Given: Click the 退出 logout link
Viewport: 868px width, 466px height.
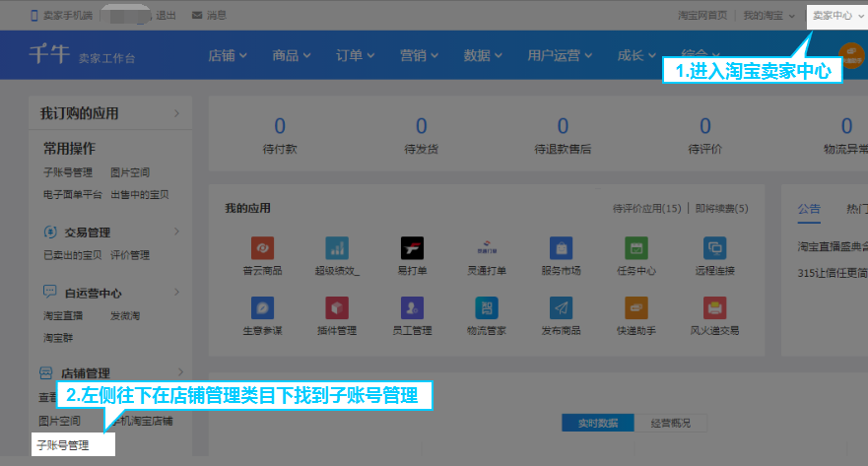Looking at the screenshot, I should coord(166,16).
